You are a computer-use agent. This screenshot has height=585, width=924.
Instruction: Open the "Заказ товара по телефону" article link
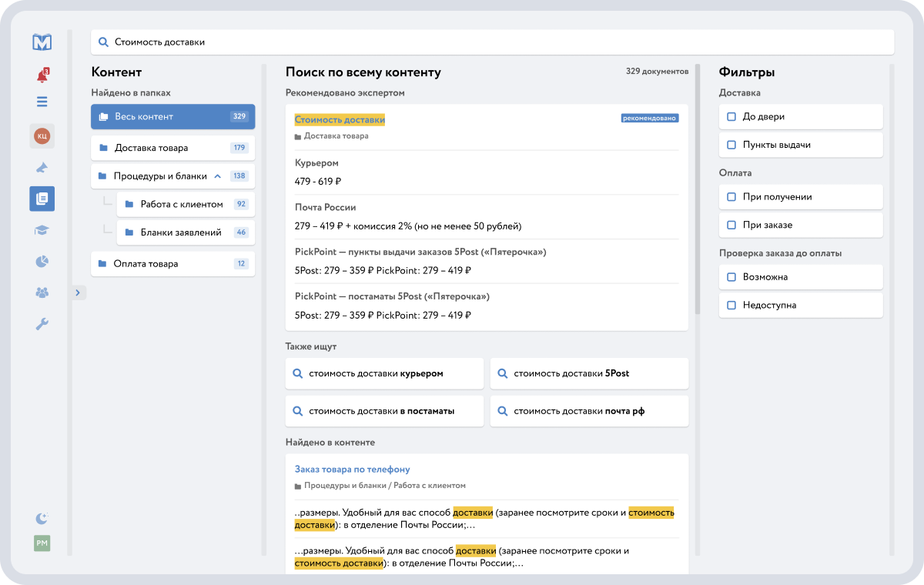352,469
